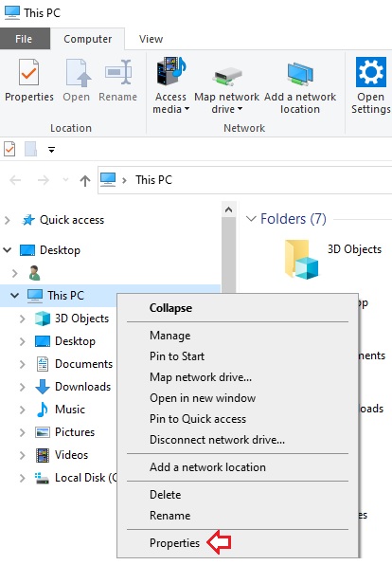Click the navigation pane scroll up arrow
This screenshot has width=392, height=565.
228,210
